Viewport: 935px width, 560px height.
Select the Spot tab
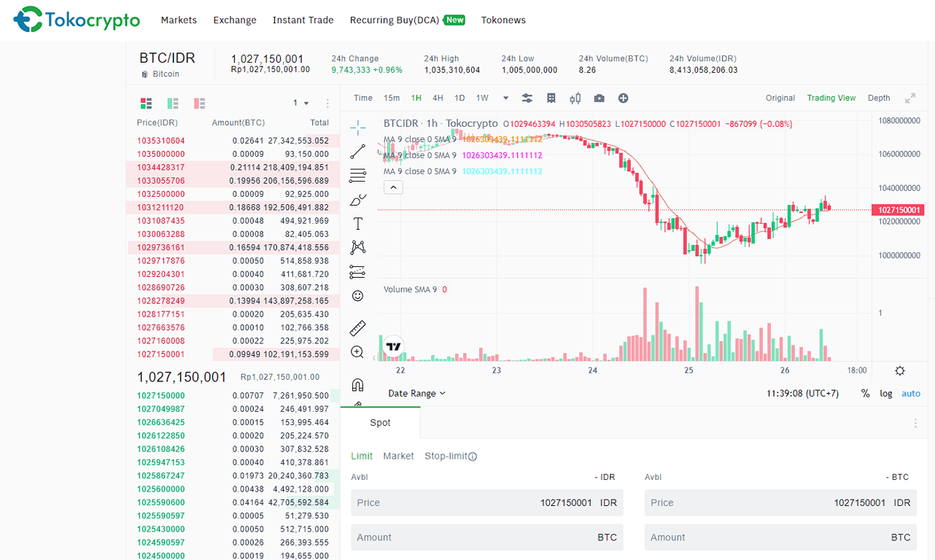380,423
